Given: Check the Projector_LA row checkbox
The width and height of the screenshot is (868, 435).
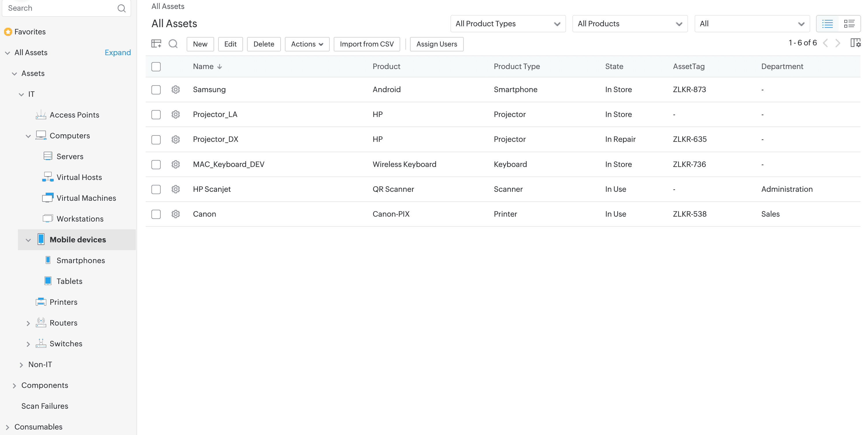Looking at the screenshot, I should [x=156, y=115].
